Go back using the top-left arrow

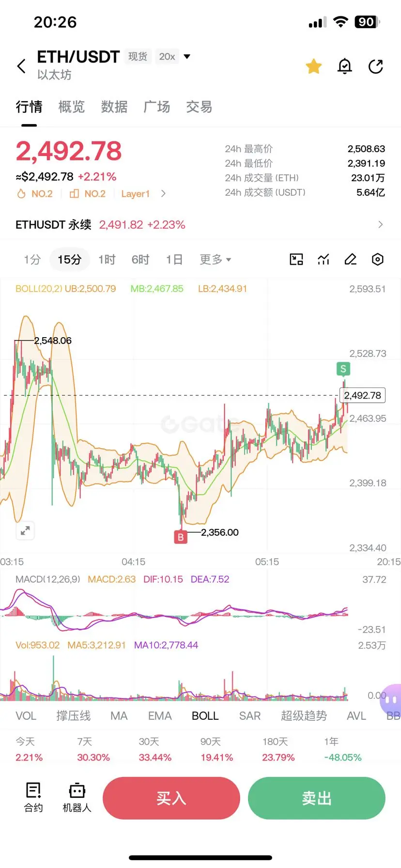tap(21, 66)
